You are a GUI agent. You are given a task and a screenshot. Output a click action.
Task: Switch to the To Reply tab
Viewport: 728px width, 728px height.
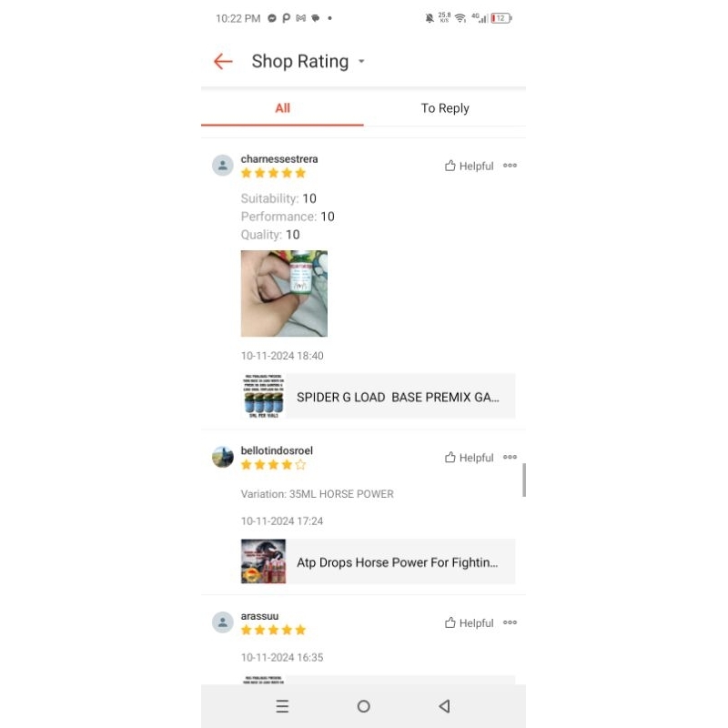coord(445,108)
